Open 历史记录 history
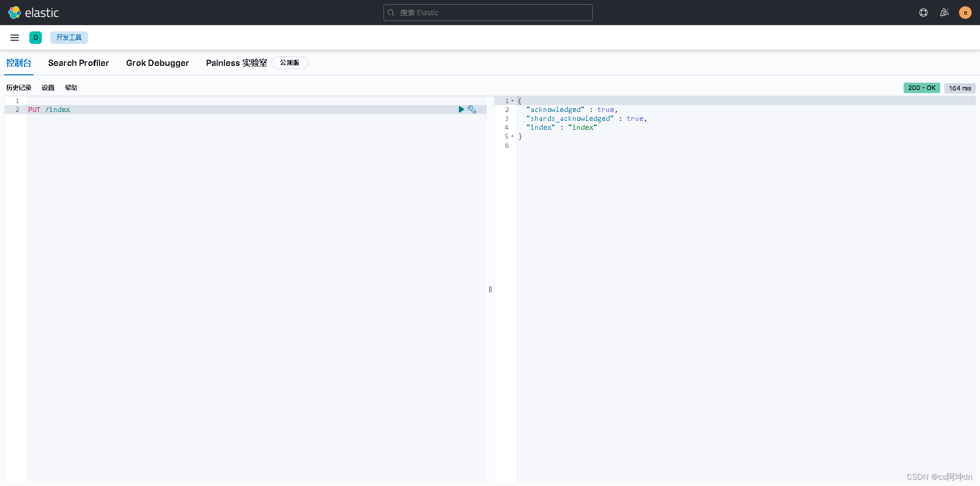This screenshot has height=486, width=980. [x=19, y=88]
